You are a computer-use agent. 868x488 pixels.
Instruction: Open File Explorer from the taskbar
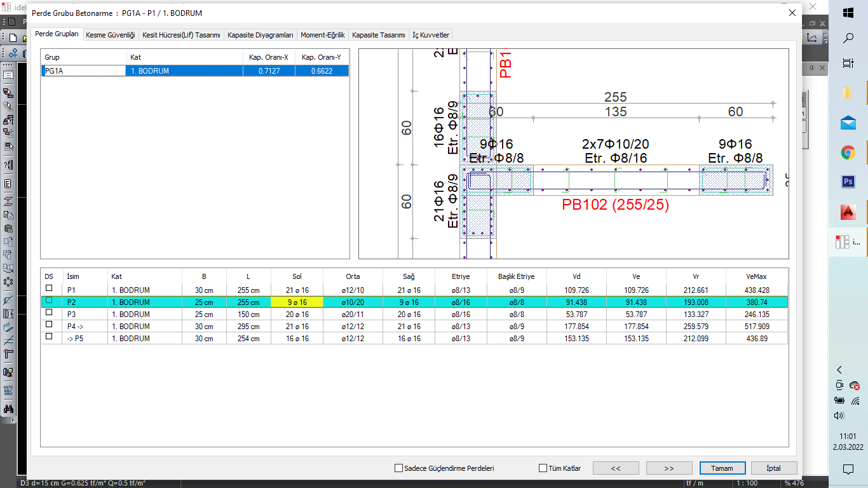(x=848, y=93)
